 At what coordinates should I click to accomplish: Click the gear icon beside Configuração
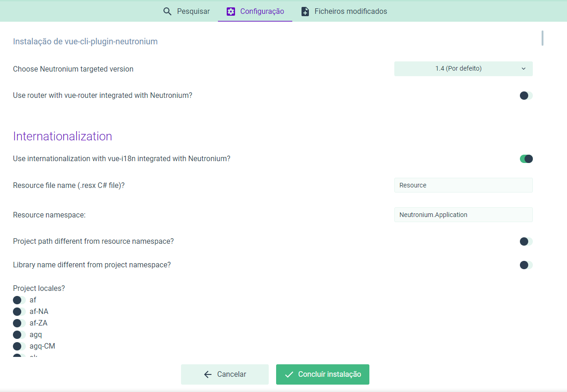click(231, 12)
